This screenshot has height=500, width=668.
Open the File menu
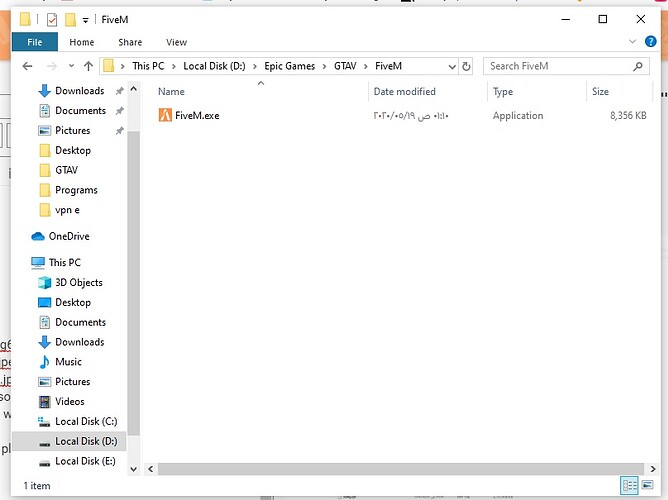point(34,42)
